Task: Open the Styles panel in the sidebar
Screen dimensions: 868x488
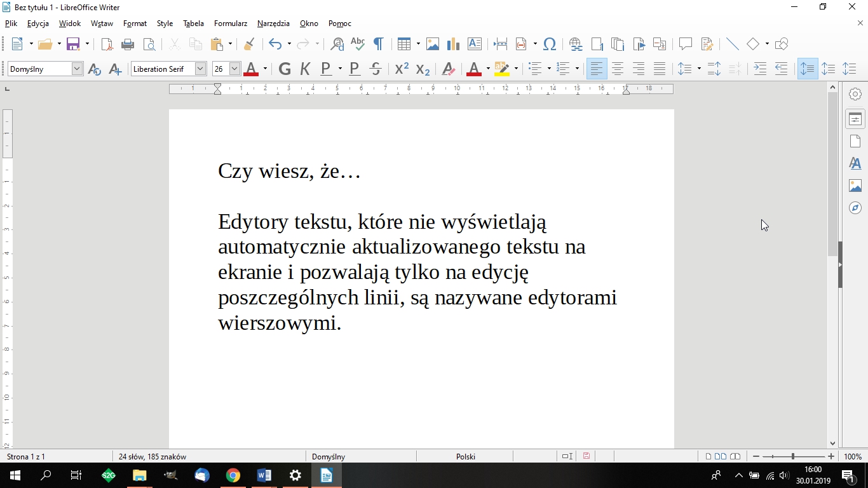Action: click(x=855, y=163)
